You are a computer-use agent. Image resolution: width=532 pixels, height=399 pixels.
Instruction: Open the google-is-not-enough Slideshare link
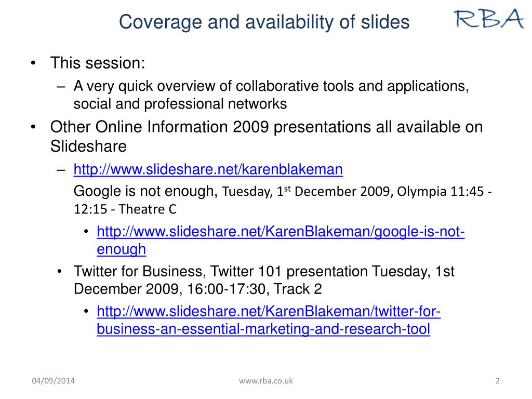(x=281, y=240)
